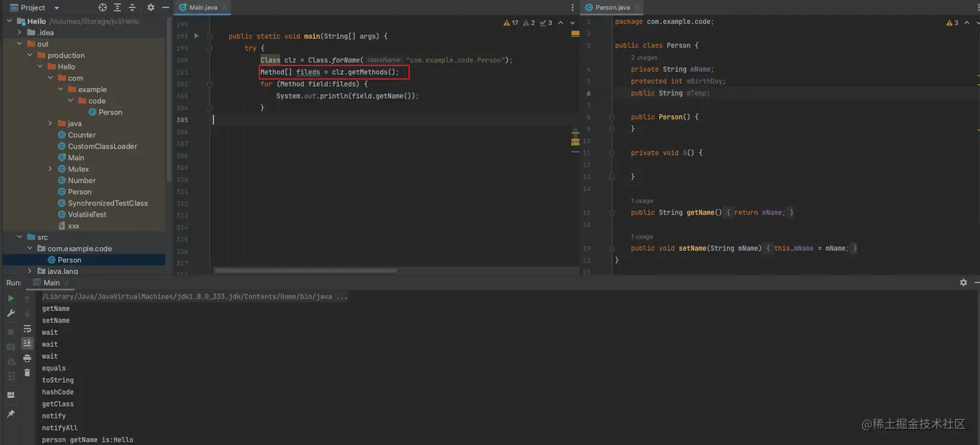This screenshot has height=445, width=980.
Task: Select the Number class in tree
Action: [82, 180]
